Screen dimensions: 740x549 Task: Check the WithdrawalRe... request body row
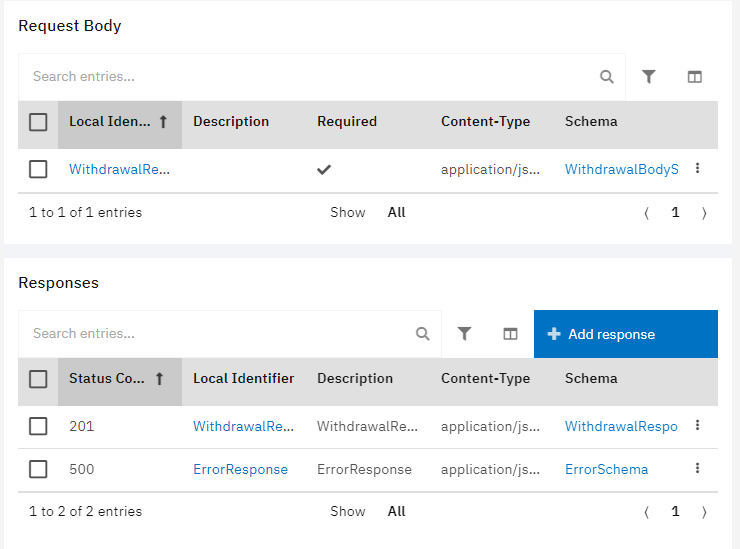(x=38, y=169)
